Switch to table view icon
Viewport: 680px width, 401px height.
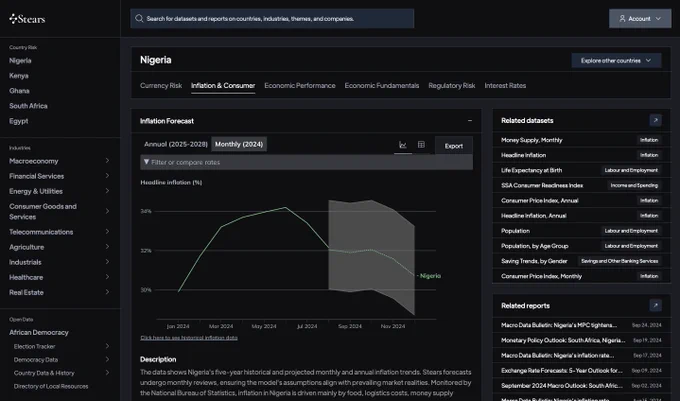point(421,145)
